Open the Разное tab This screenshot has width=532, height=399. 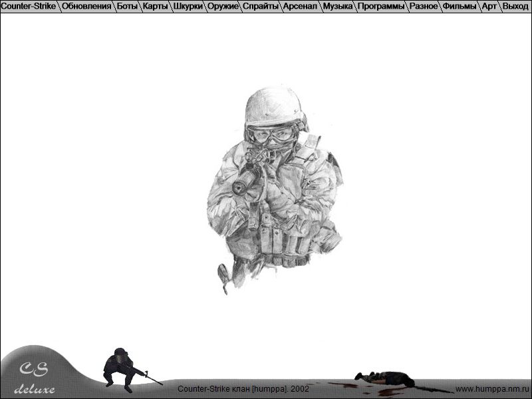coord(424,6)
